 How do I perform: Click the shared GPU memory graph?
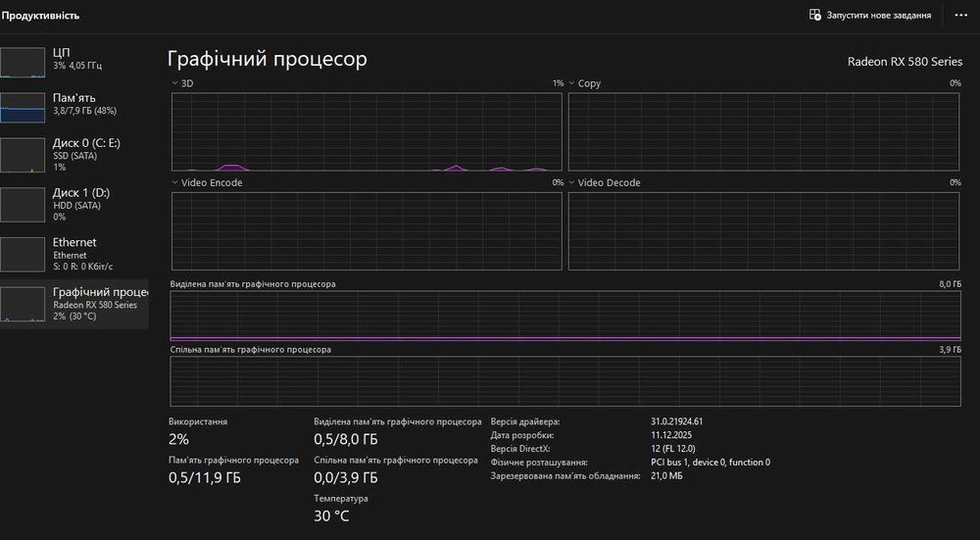pos(565,381)
